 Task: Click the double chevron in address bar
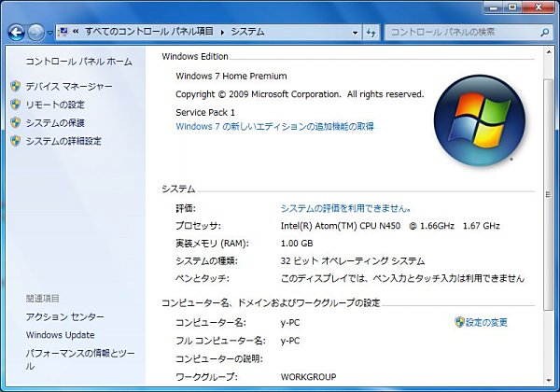pyautogui.click(x=76, y=32)
